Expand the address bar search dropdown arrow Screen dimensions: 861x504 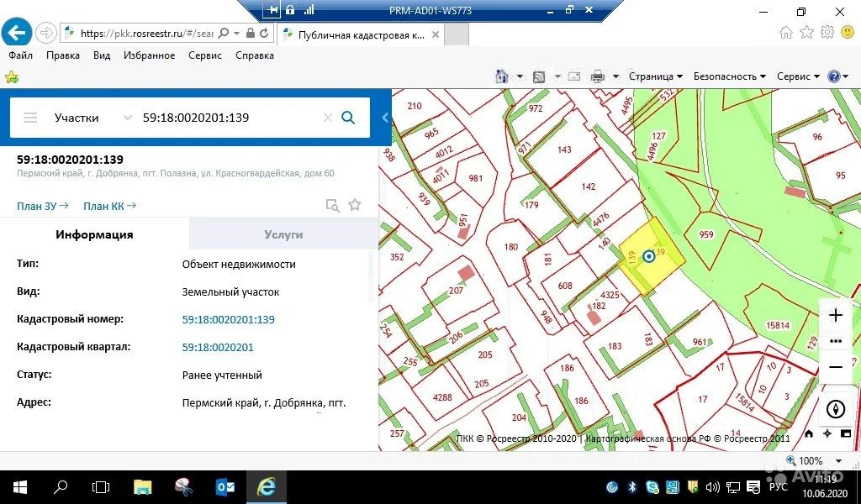point(236,34)
